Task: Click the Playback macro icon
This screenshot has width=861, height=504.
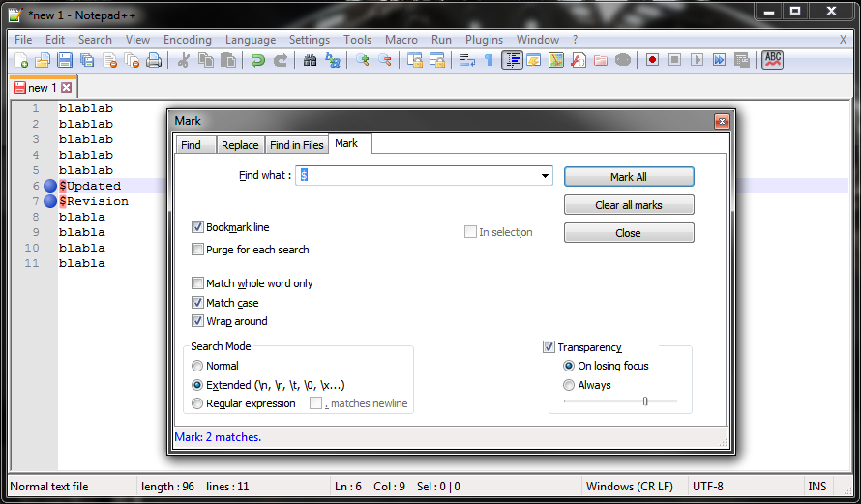Action: pos(697,60)
